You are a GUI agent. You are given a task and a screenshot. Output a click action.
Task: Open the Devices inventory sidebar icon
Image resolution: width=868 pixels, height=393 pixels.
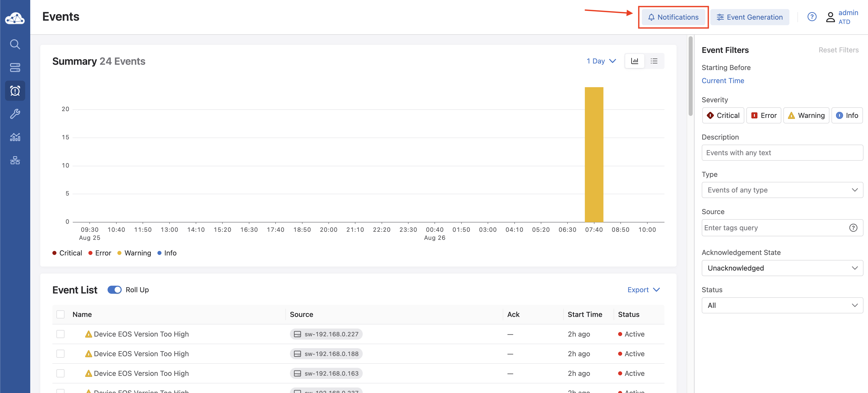click(x=15, y=68)
